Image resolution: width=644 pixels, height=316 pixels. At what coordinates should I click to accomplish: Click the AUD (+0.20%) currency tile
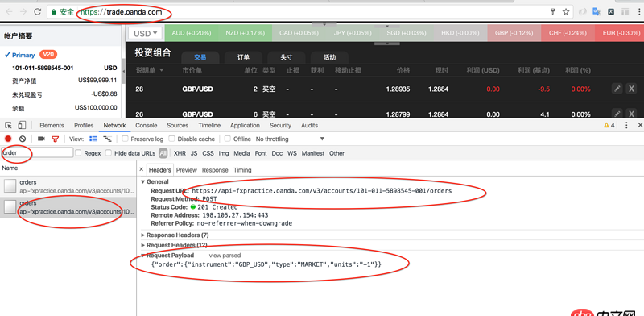pyautogui.click(x=192, y=33)
